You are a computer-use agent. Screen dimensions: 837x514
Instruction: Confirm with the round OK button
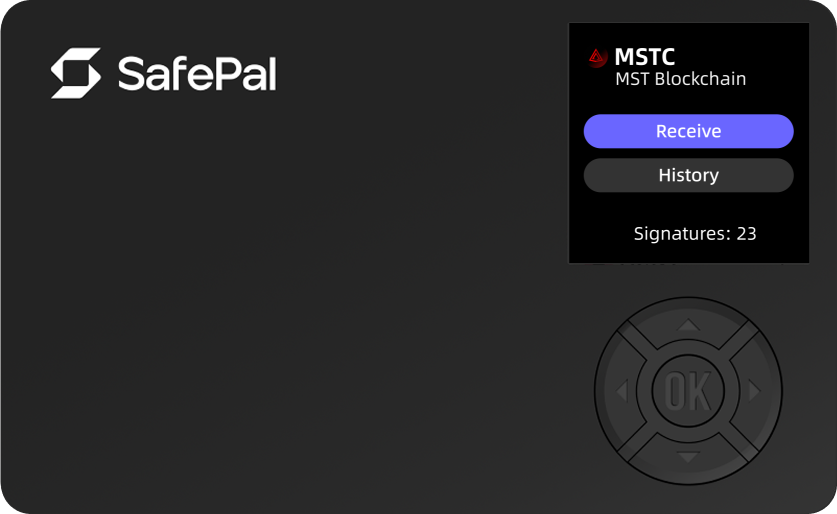tap(688, 391)
